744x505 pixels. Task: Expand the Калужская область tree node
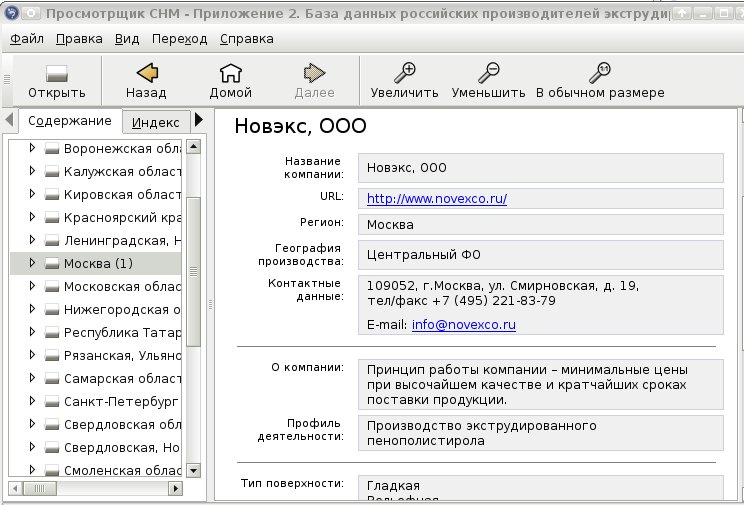pyautogui.click(x=32, y=171)
